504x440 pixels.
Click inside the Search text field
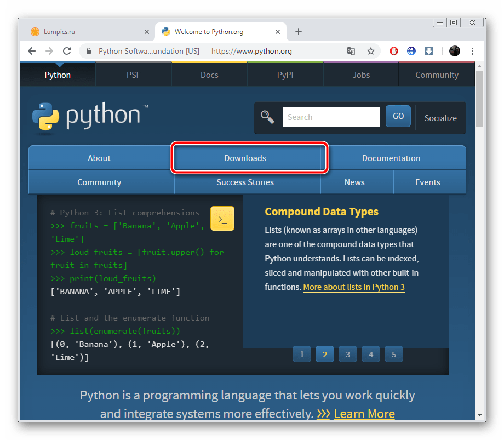click(331, 117)
